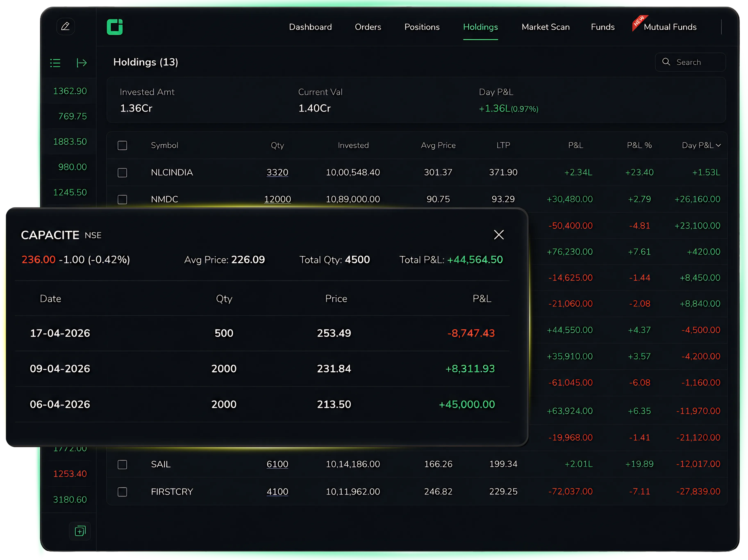Sort by Day P&L dropdown arrow
The height and width of the screenshot is (560, 748).
point(718,145)
